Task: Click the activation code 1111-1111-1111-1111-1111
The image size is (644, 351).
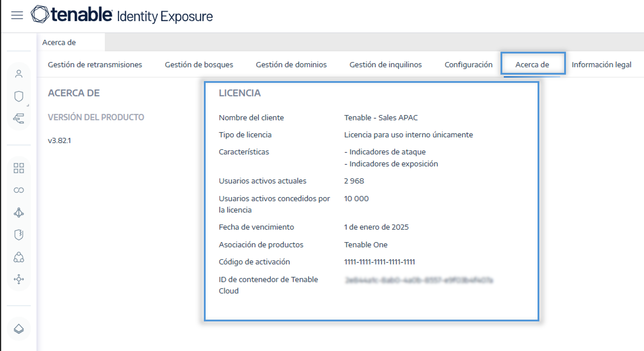Action: pyautogui.click(x=379, y=262)
